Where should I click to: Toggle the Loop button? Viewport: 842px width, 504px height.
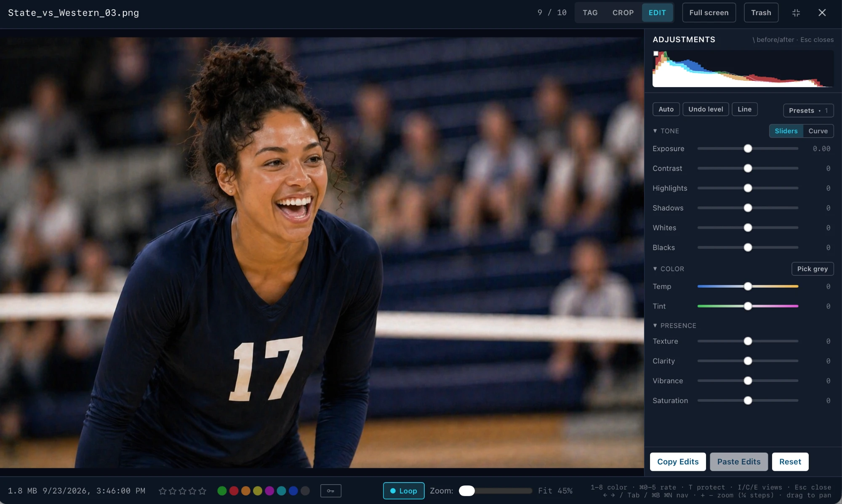point(403,491)
